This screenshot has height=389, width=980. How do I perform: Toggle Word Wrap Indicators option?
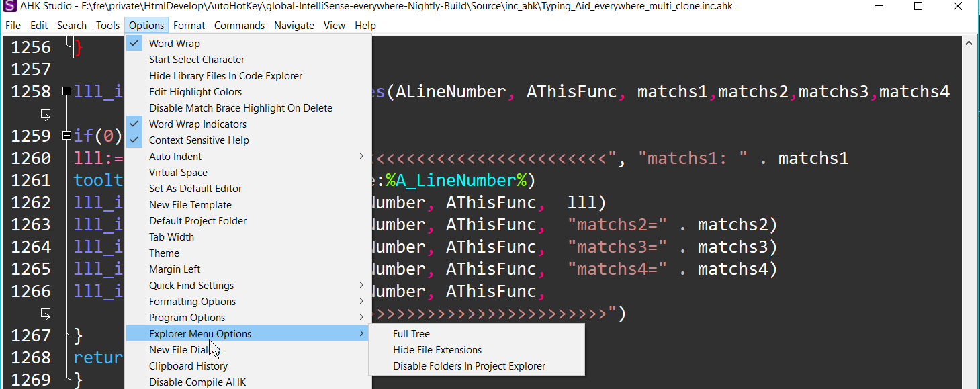tap(249, 124)
